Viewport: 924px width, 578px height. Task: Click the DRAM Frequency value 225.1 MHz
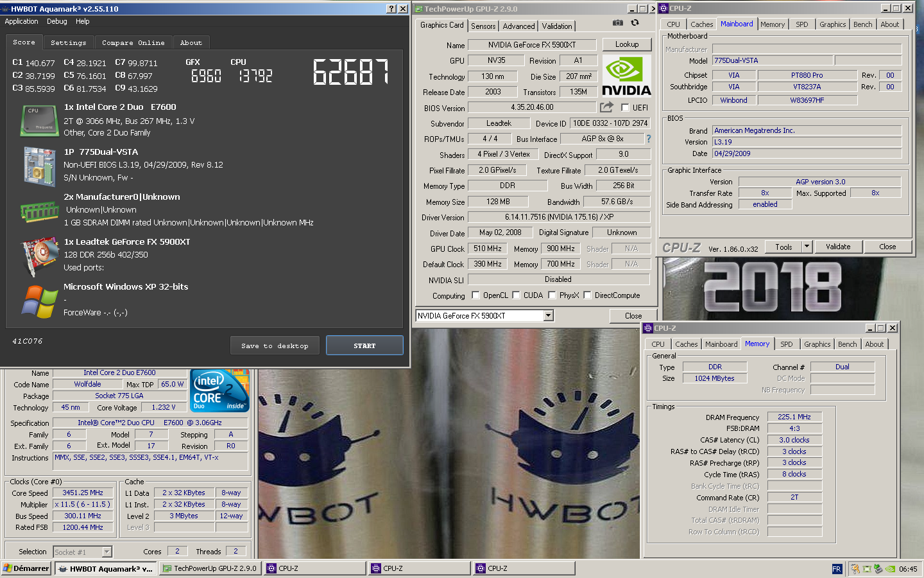point(794,417)
